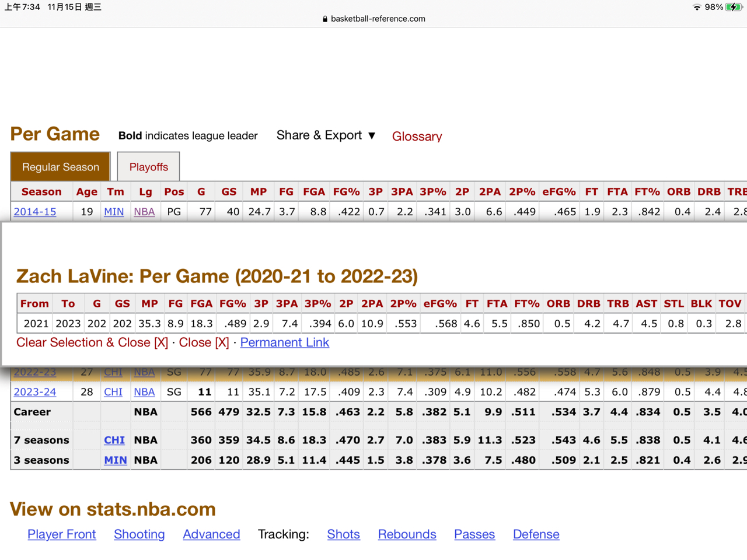The image size is (747, 560).
Task: Click AST header in popup table
Action: click(x=646, y=304)
